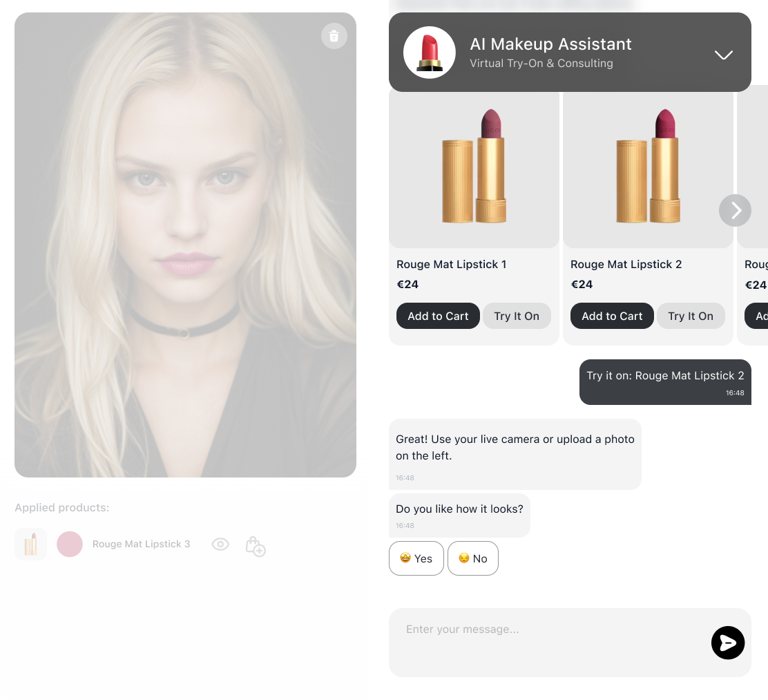
Task: Click the model photo preview
Action: (x=185, y=245)
